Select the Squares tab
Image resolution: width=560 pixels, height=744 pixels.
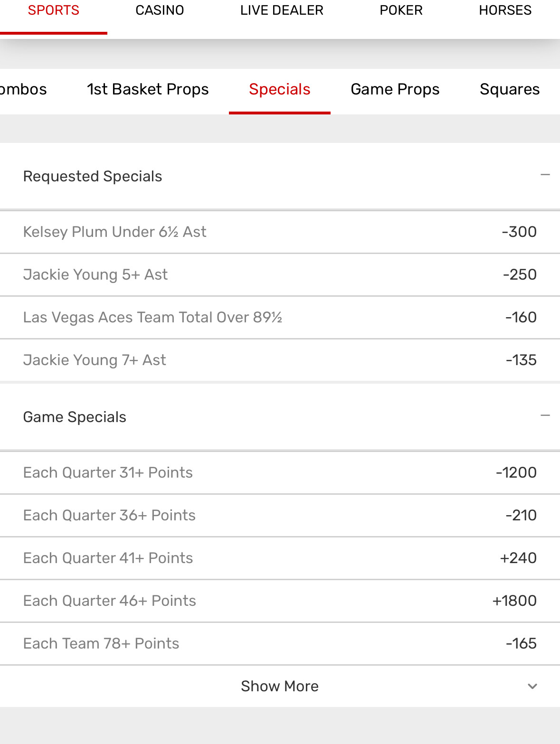[x=509, y=89]
